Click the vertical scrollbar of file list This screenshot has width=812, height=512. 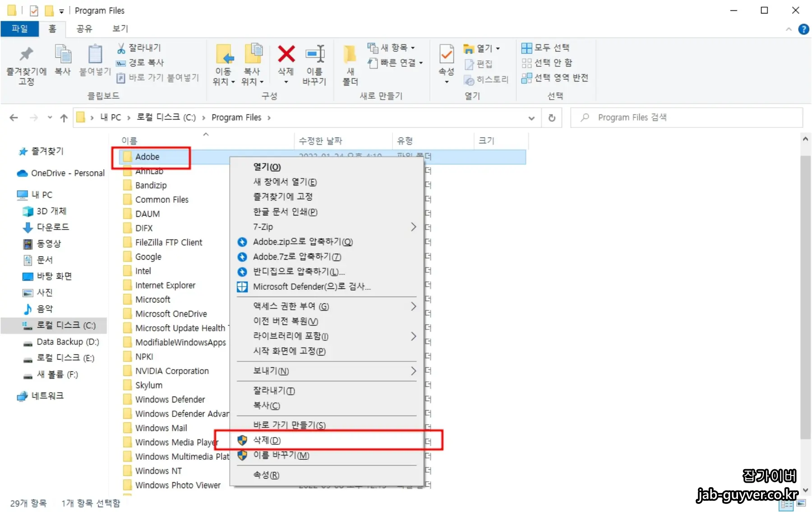pos(805,297)
